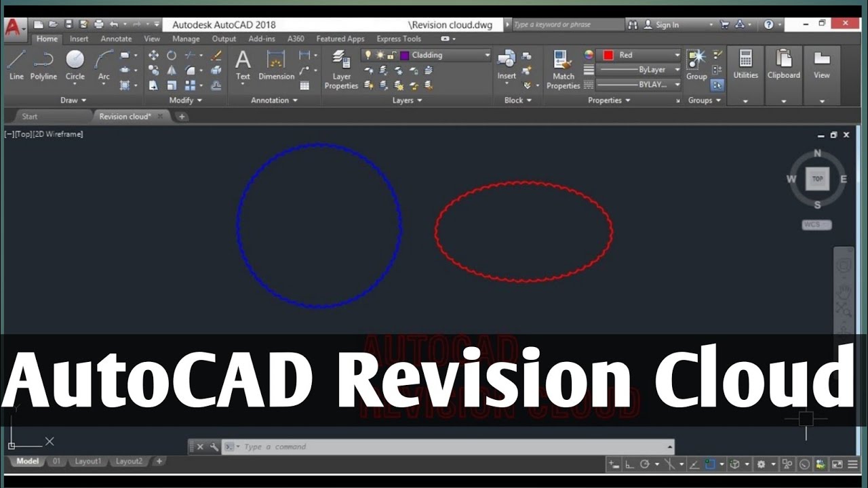Click Match Properties tool

click(x=563, y=69)
